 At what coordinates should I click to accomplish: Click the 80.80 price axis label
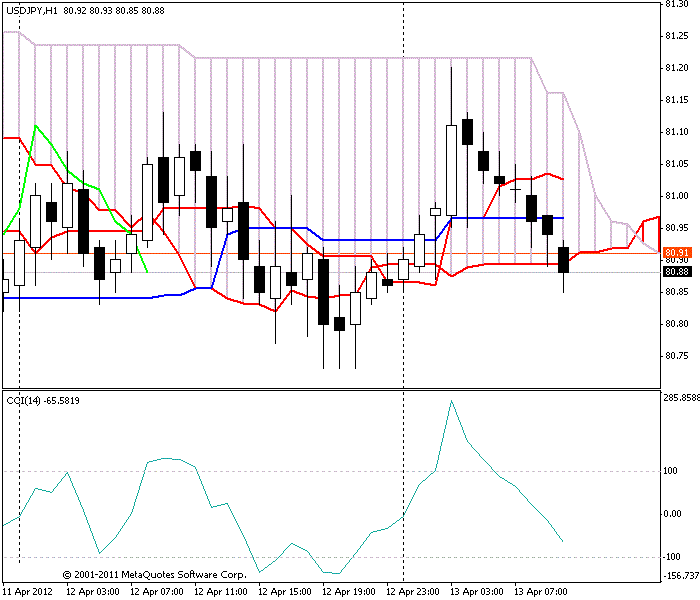tap(677, 324)
